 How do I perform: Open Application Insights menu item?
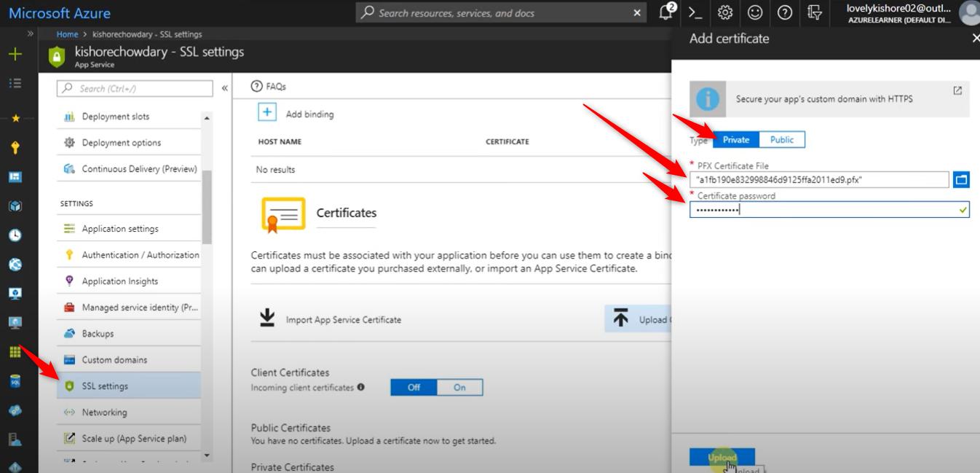[x=129, y=281]
